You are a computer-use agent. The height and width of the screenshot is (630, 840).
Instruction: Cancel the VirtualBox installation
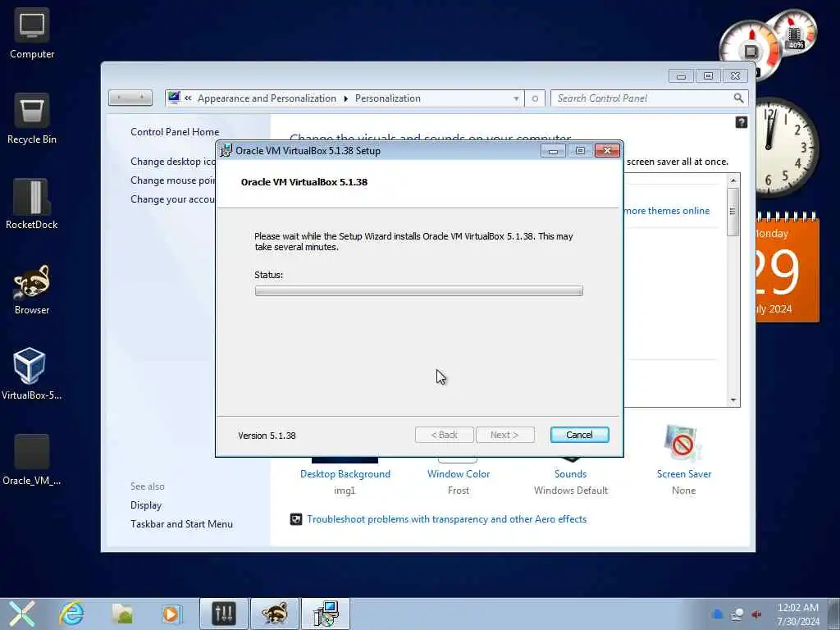tap(580, 435)
